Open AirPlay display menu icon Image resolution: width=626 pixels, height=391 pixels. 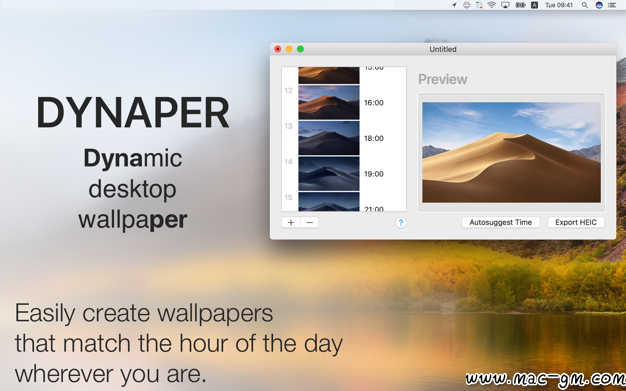coord(505,5)
